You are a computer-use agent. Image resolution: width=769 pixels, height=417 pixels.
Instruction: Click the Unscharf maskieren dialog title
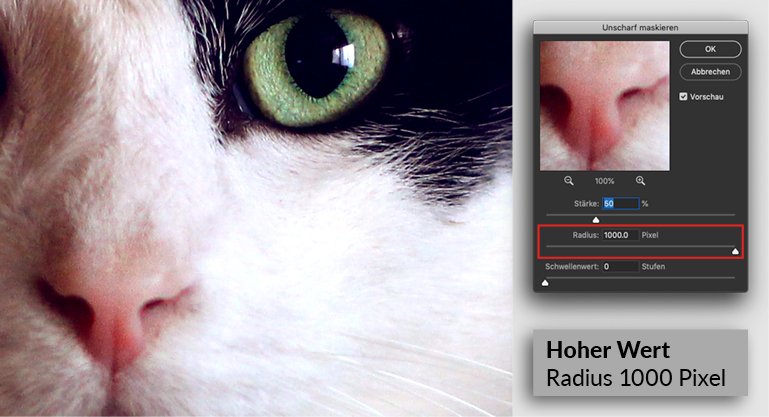coord(640,27)
